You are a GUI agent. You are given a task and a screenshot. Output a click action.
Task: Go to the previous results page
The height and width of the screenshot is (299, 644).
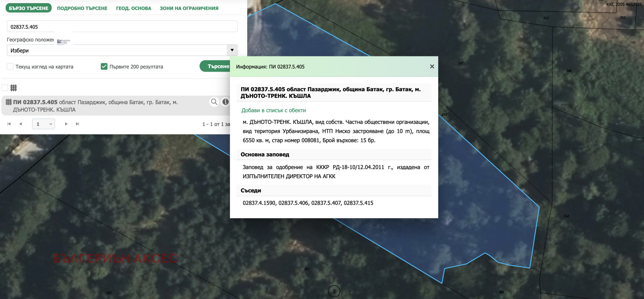(x=21, y=124)
